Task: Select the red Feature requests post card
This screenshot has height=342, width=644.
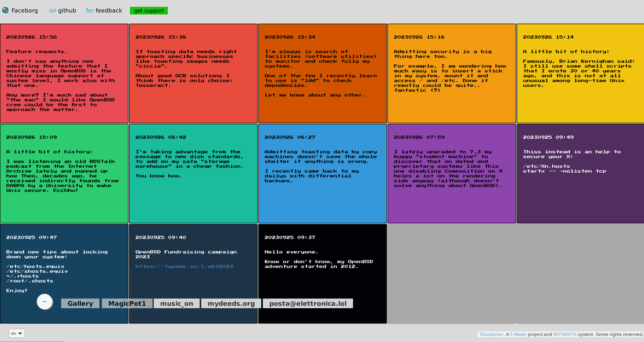Action: pos(64,73)
